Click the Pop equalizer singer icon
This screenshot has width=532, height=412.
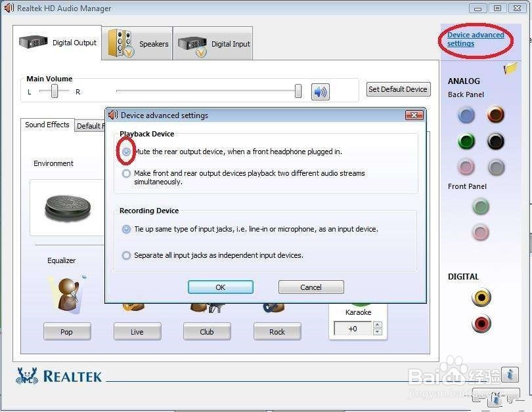coord(68,294)
